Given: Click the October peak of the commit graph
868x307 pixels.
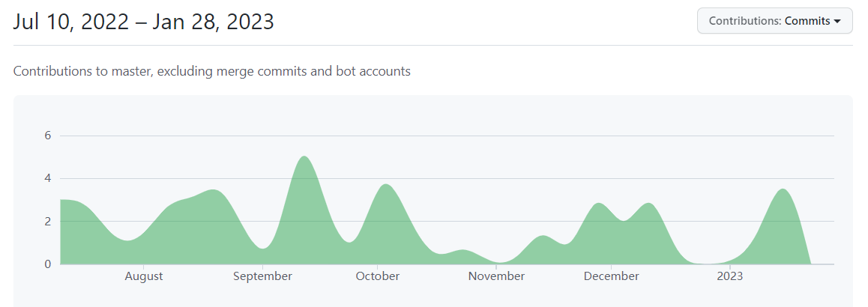Looking at the screenshot, I should point(385,187).
